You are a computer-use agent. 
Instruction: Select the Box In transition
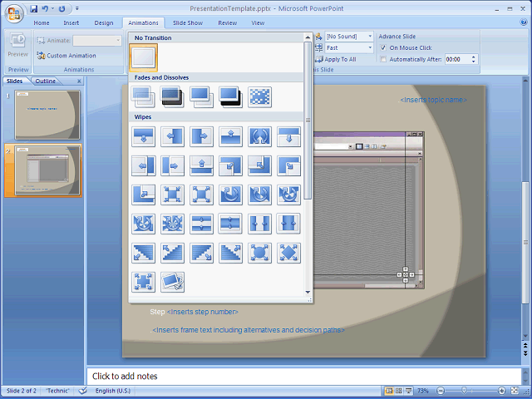click(172, 195)
